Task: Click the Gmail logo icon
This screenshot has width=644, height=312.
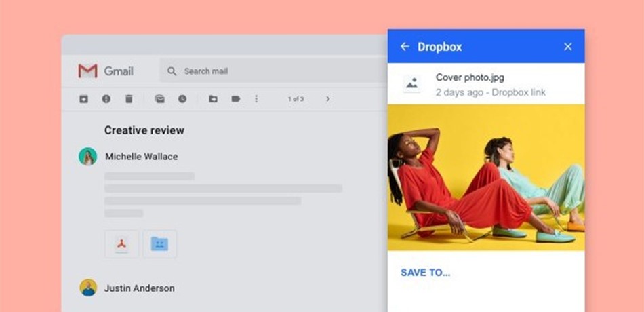Action: click(88, 71)
